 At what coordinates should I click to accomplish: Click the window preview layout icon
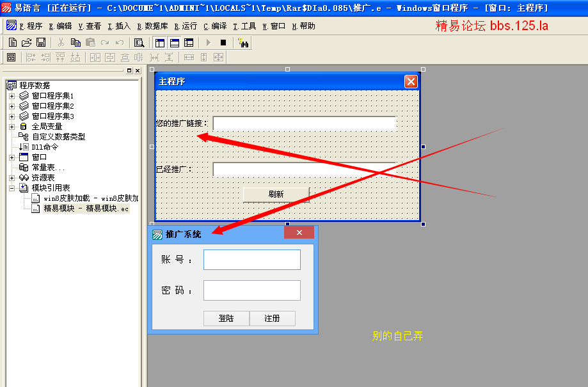click(12, 58)
